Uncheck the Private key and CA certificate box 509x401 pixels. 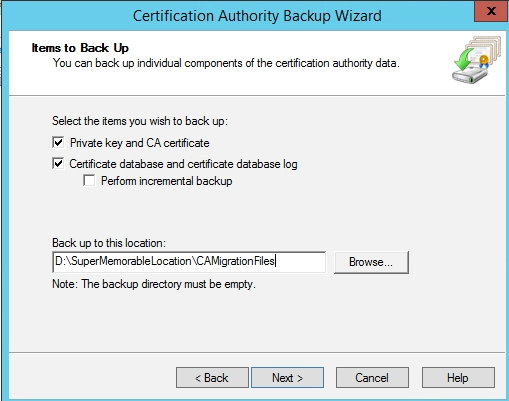point(58,142)
